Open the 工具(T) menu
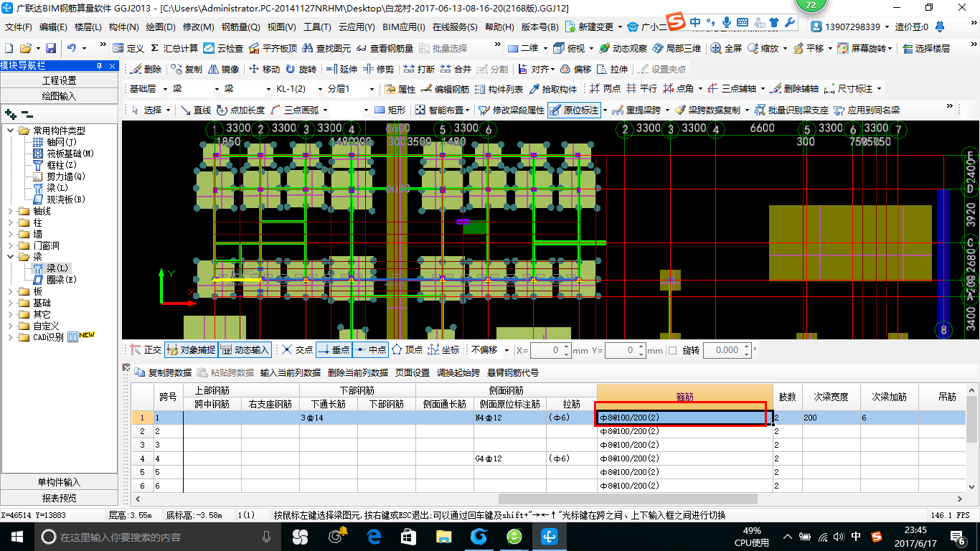The width and height of the screenshot is (980, 551). tap(317, 27)
